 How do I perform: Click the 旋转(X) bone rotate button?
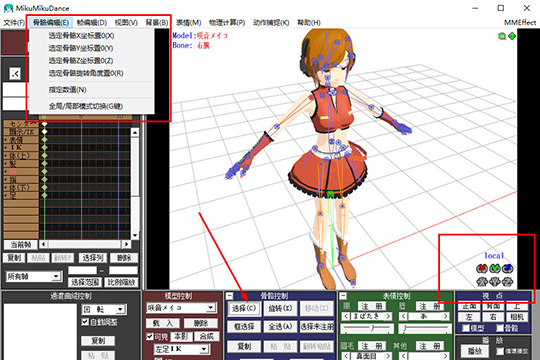point(280,308)
